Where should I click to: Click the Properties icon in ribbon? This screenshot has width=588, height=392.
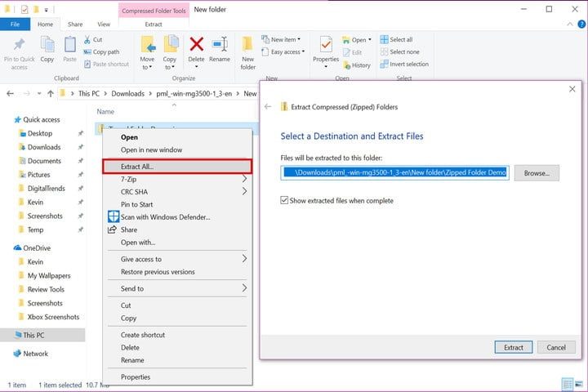tap(326, 46)
